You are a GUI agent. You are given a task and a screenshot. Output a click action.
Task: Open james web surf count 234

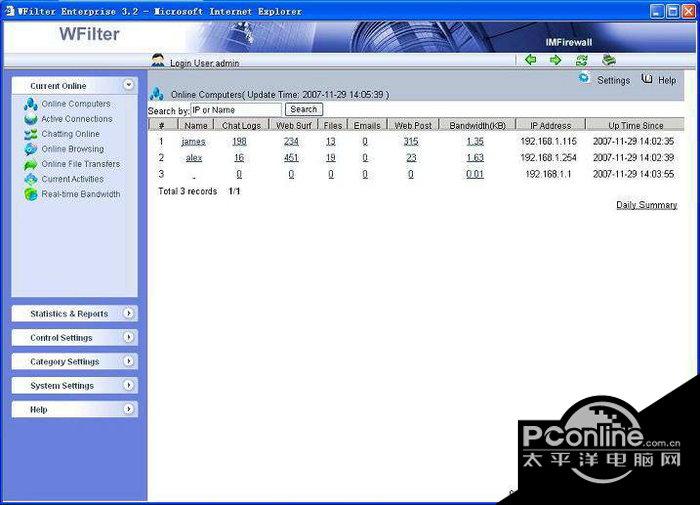291,142
